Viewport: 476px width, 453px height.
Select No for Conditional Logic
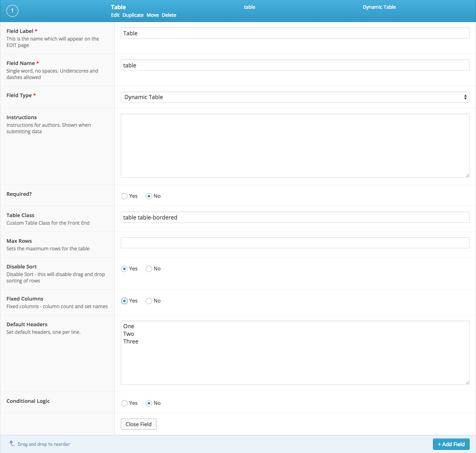(149, 403)
